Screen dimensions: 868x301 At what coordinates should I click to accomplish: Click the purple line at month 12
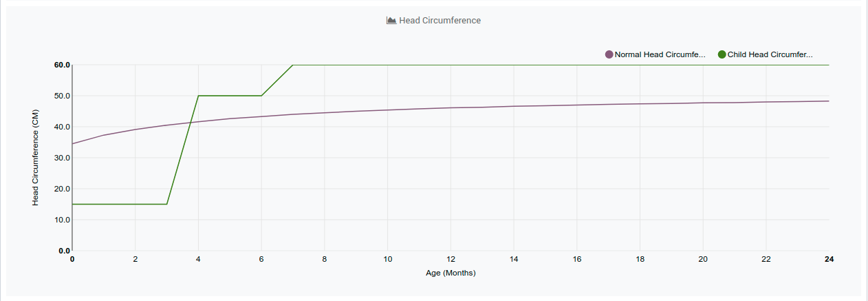[x=451, y=107]
